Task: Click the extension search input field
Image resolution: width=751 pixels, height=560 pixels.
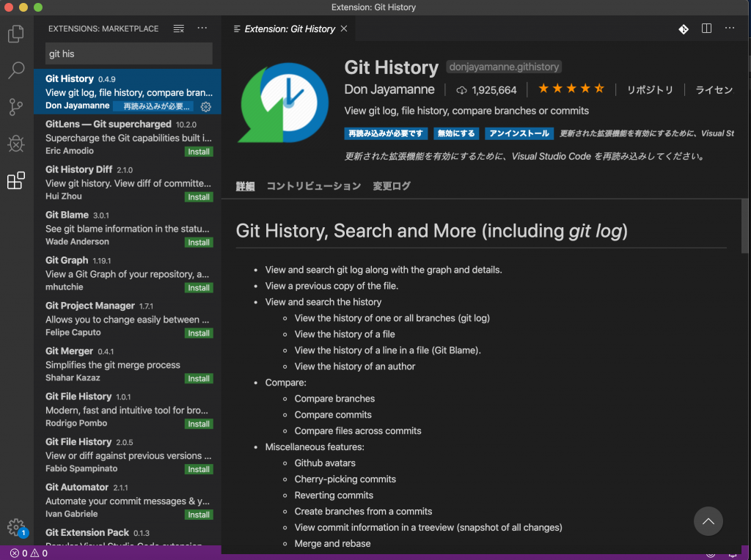Action: click(x=129, y=54)
